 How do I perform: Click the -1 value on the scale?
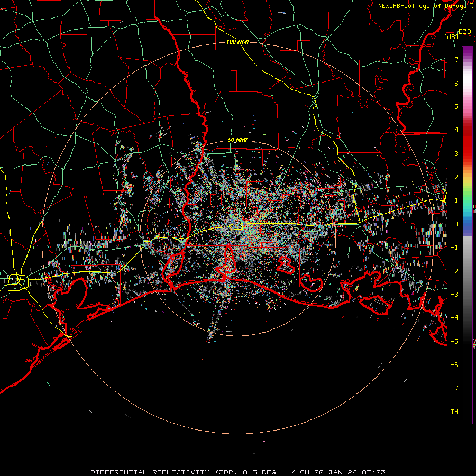pyautogui.click(x=454, y=248)
